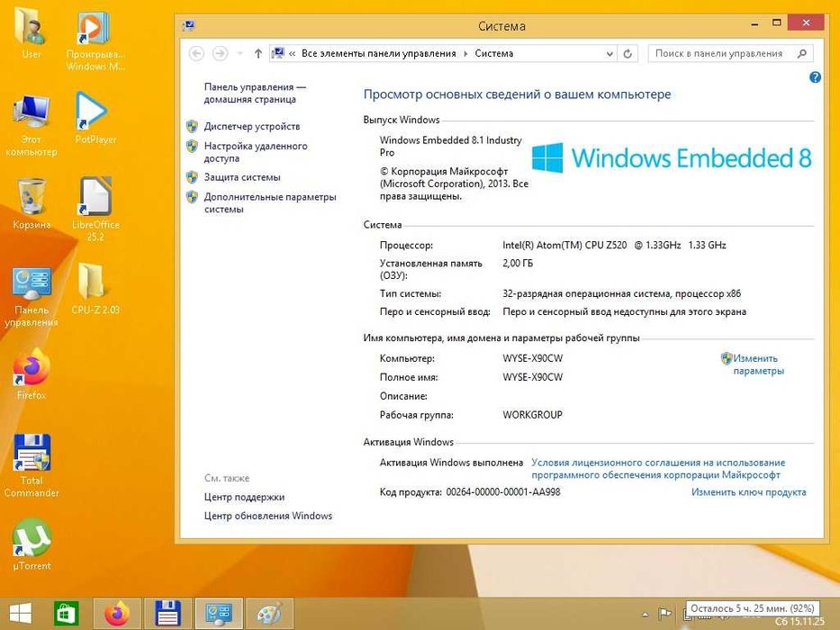Viewport: 840px width, 630px height.
Task: Show hidden tray icons arrow
Action: (645, 614)
